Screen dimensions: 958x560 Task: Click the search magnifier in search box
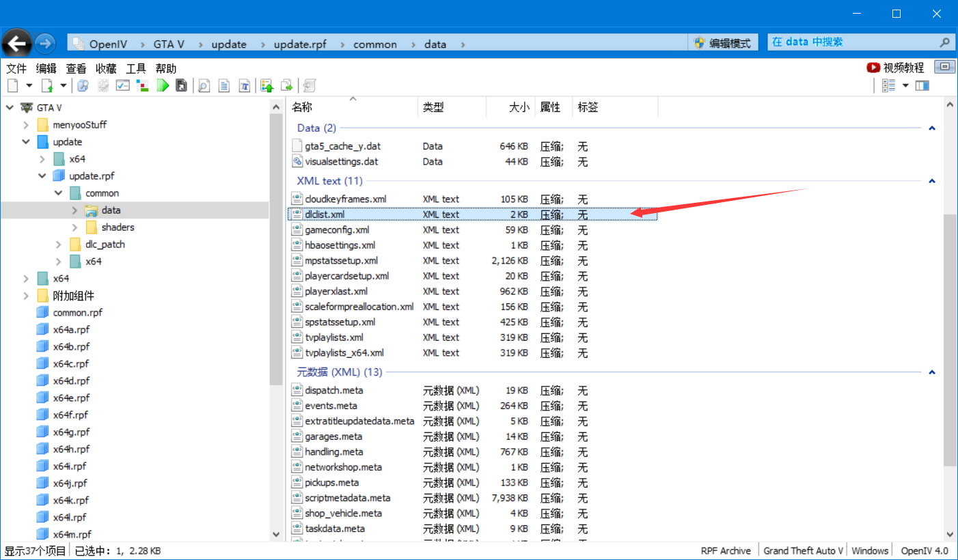pyautogui.click(x=945, y=42)
